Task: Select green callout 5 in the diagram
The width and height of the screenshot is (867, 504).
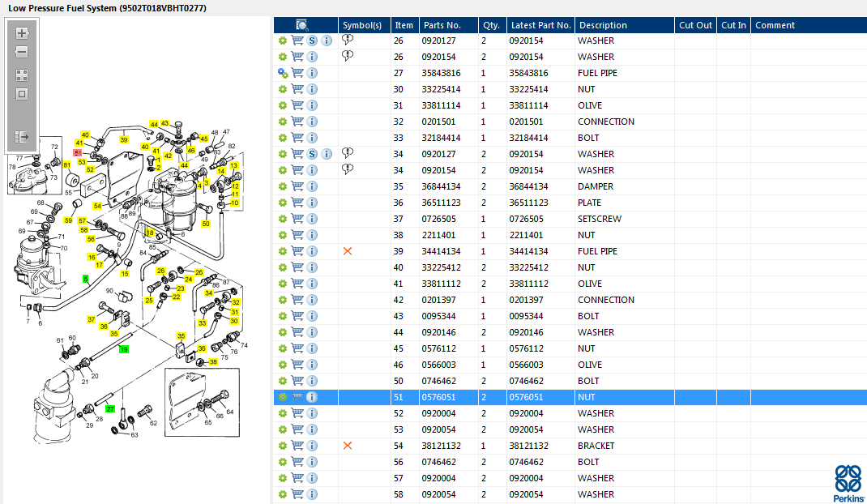Action: pos(85,279)
